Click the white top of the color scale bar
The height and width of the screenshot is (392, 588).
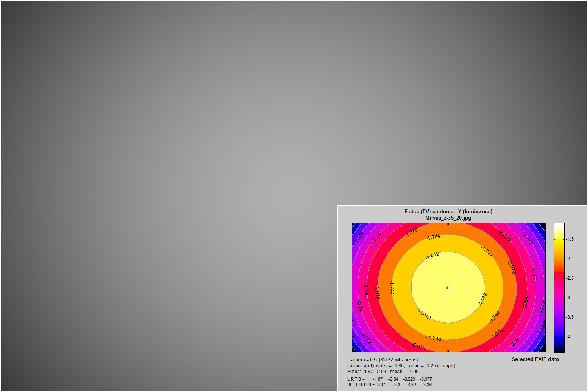(x=559, y=226)
